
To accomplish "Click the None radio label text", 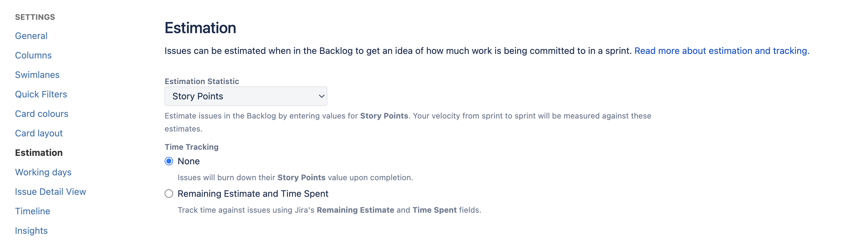I will 188,161.
